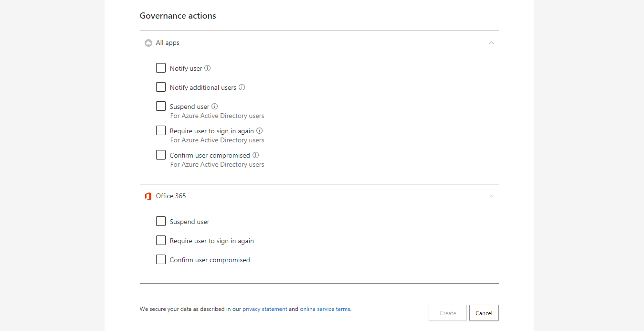Open the privacy statement link
The width and height of the screenshot is (644, 331).
click(265, 309)
